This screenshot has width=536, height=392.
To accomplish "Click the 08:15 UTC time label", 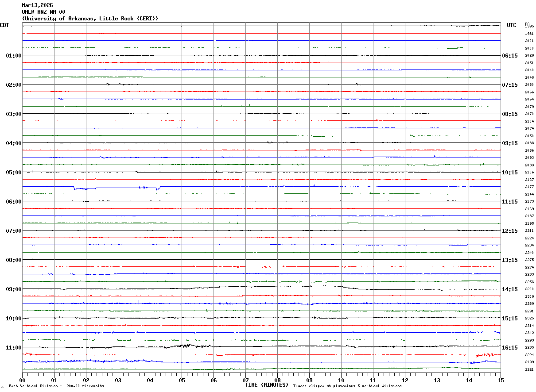I will click(x=510, y=114).
